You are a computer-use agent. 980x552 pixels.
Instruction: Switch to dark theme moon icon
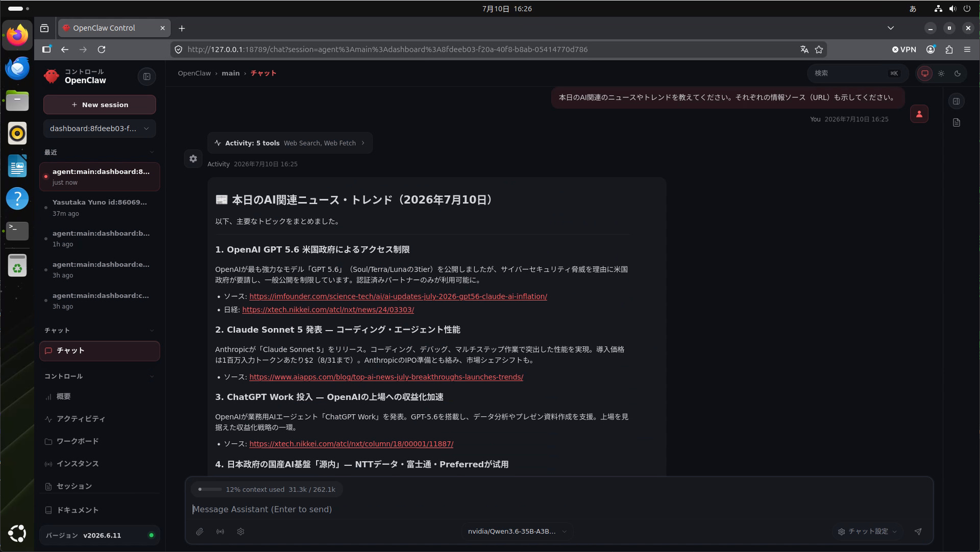[958, 74]
